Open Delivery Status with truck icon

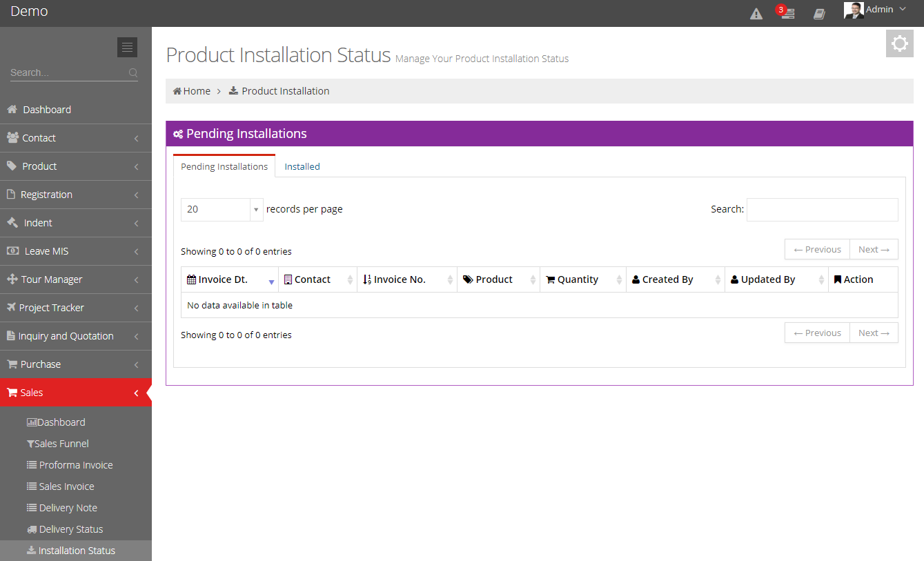[x=70, y=529]
